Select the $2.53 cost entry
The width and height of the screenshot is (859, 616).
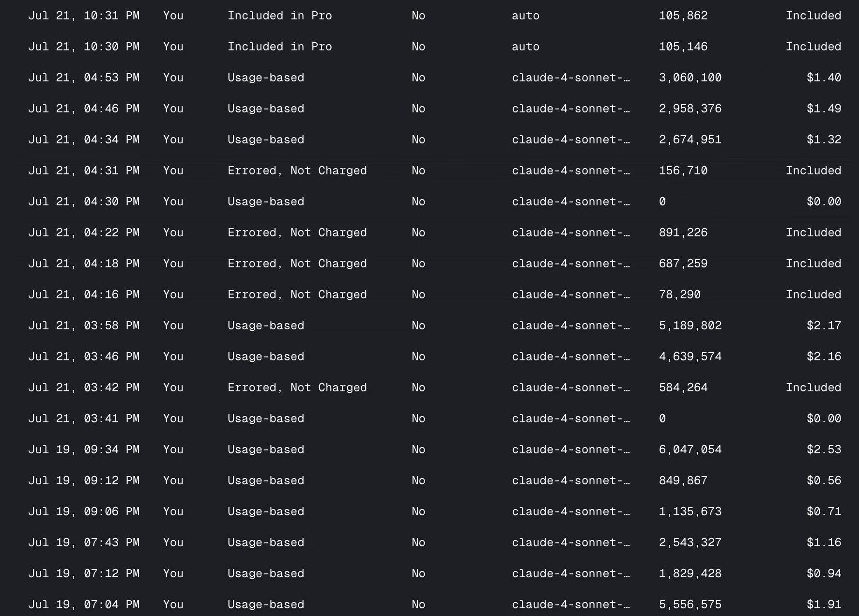[x=824, y=449]
